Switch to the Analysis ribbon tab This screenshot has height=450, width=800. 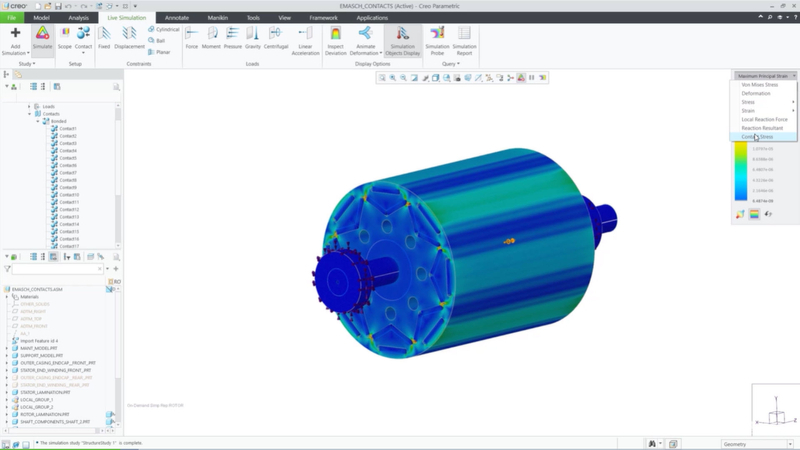coord(78,17)
